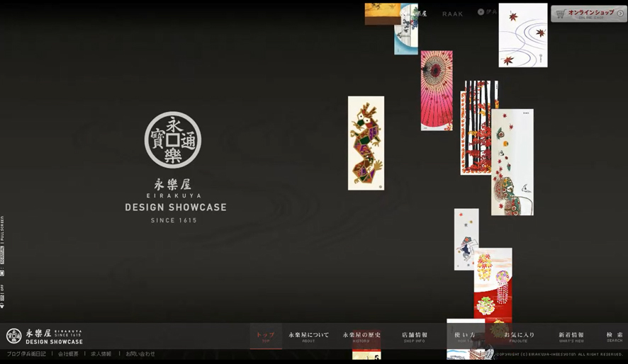628x364 pixels.
Task: Open 検索 search page
Action: click(615, 337)
